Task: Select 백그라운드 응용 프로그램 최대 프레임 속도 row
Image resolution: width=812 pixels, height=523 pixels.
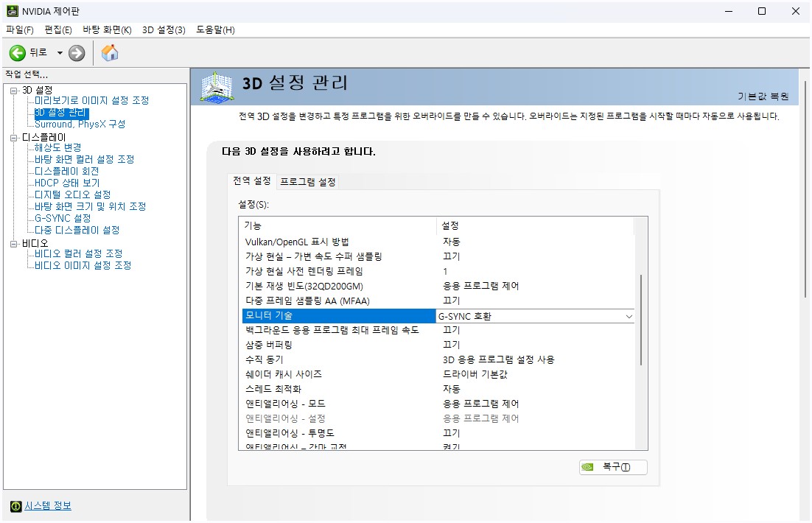Action: (438, 330)
